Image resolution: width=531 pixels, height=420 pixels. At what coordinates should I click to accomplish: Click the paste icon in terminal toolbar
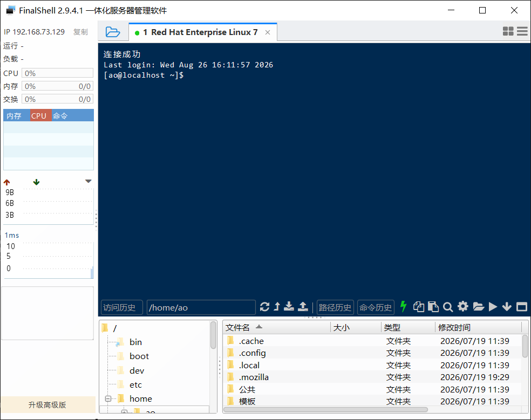click(x=433, y=307)
